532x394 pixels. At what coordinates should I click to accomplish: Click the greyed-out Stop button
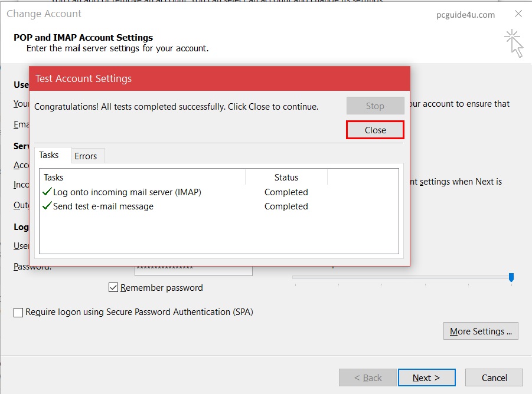(375, 106)
